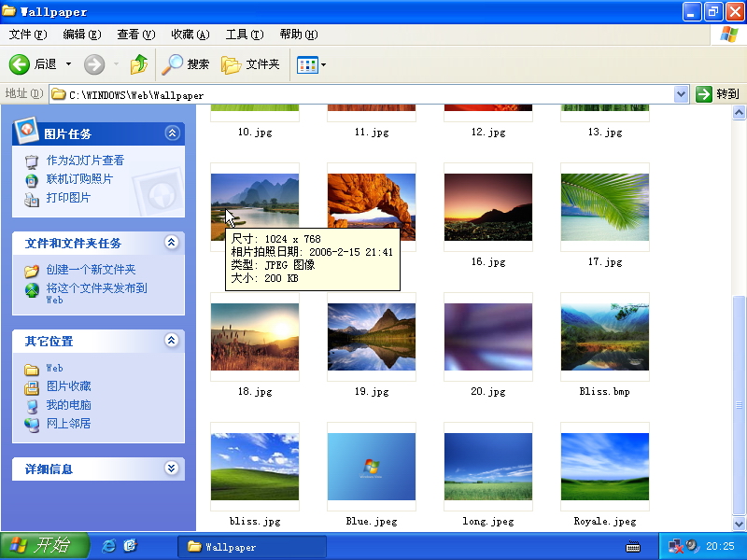Viewport: 747px width, 560px height.
Task: Open the Forward history dropdown arrow
Action: [116, 63]
